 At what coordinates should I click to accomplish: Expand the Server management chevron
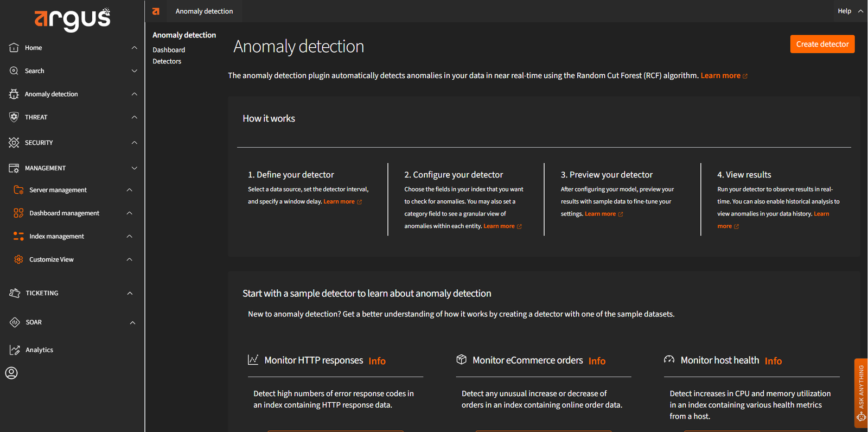pos(129,190)
